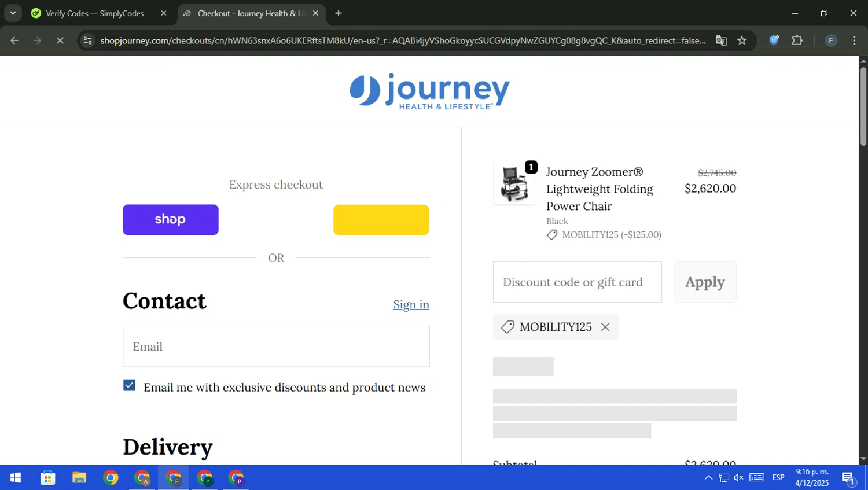Click the yellow express checkout button
The width and height of the screenshot is (868, 490).
(x=381, y=220)
